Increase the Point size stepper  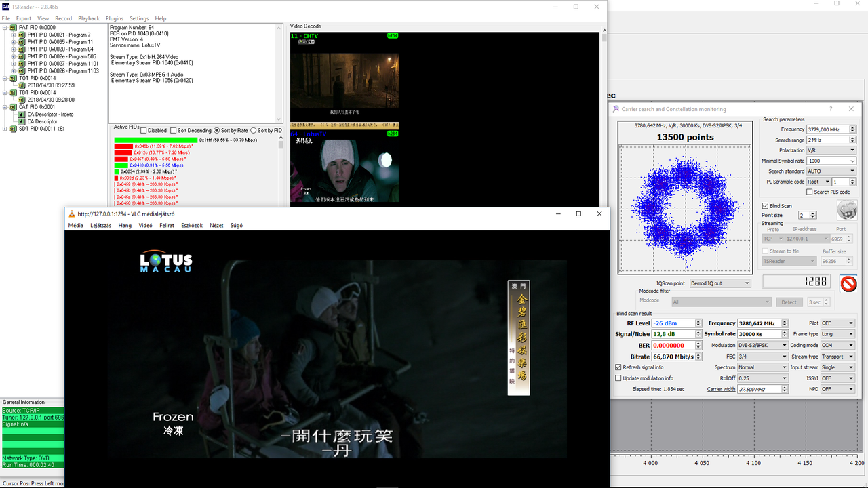coord(814,213)
